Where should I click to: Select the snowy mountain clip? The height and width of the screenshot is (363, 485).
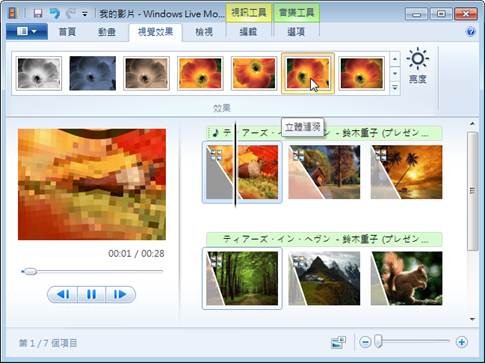(324, 278)
